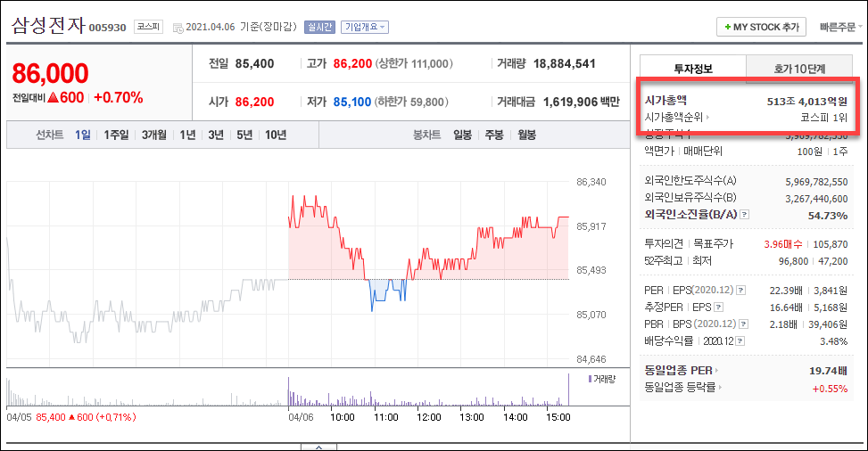
Task: Select the 일봉 candlestick chart
Action: 462,135
